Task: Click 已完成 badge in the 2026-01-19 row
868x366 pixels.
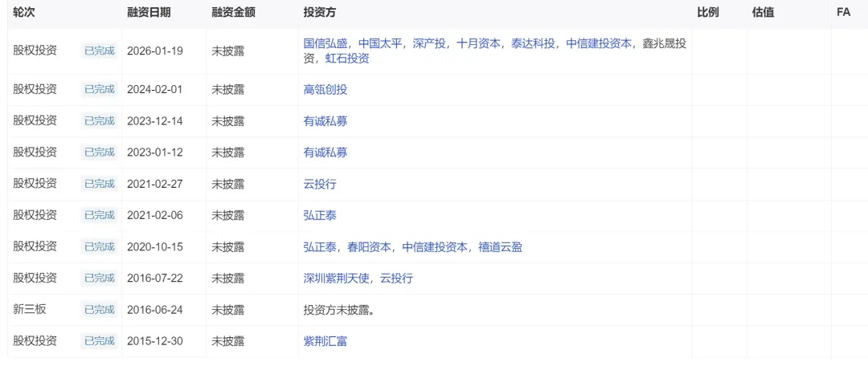Action: [100, 51]
